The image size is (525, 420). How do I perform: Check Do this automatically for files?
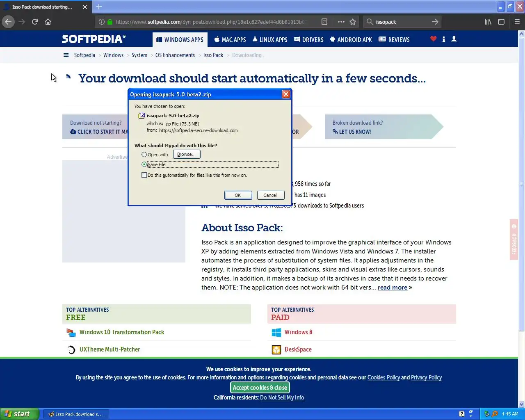click(x=144, y=175)
